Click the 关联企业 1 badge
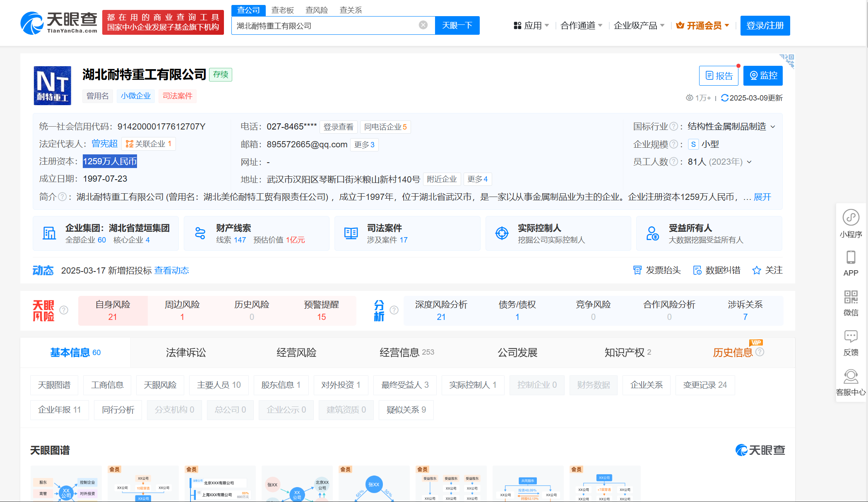 (x=149, y=144)
